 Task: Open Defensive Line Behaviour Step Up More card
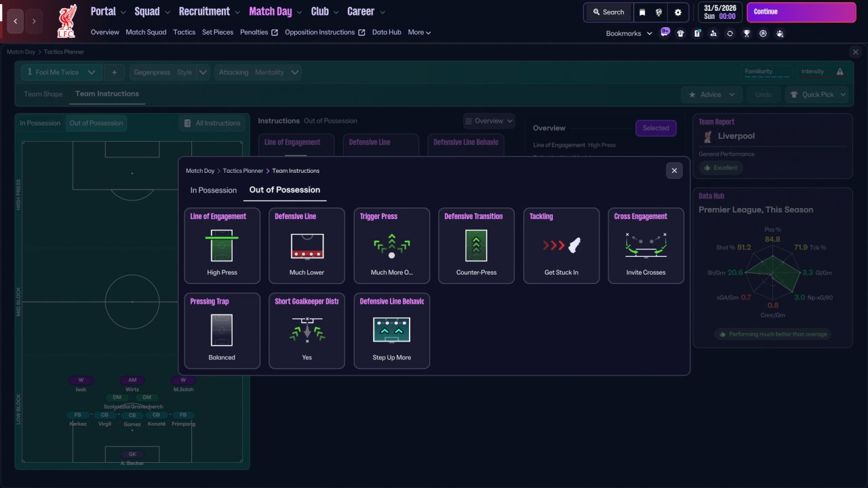[x=391, y=331]
